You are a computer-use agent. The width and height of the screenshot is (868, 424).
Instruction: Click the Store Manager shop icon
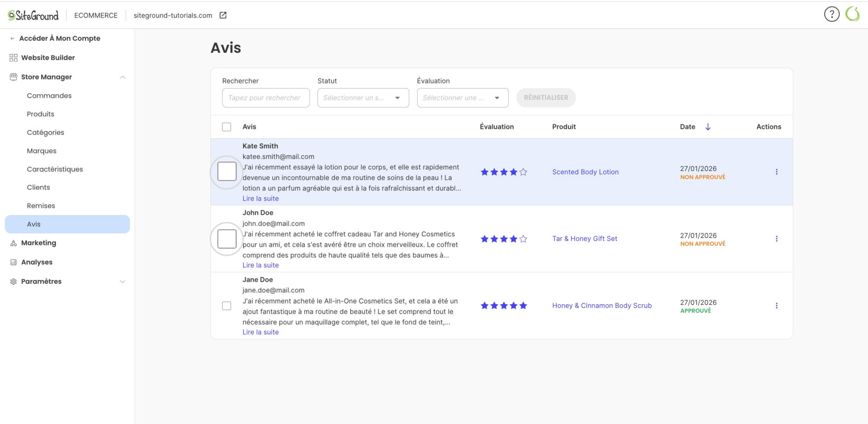14,77
